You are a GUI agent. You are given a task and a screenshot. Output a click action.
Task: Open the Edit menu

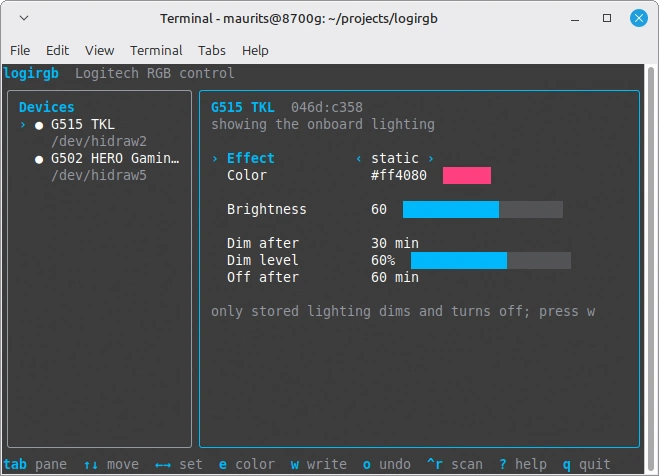[x=57, y=50]
